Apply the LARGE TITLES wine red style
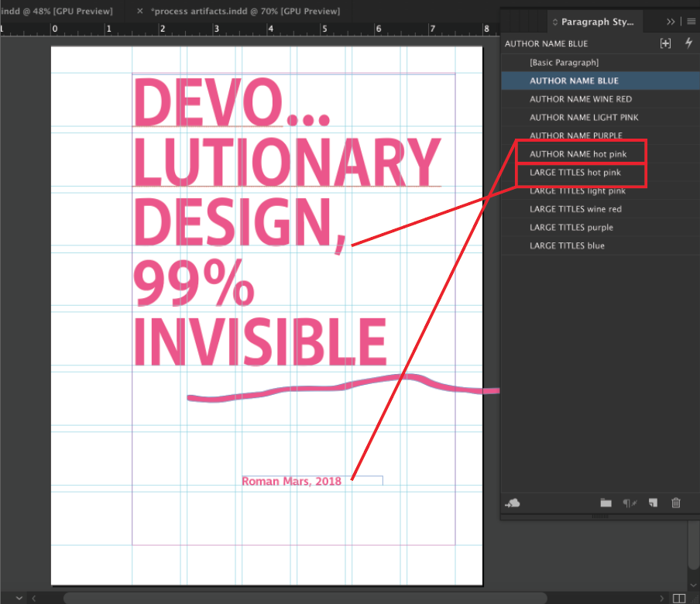 [x=600, y=209]
